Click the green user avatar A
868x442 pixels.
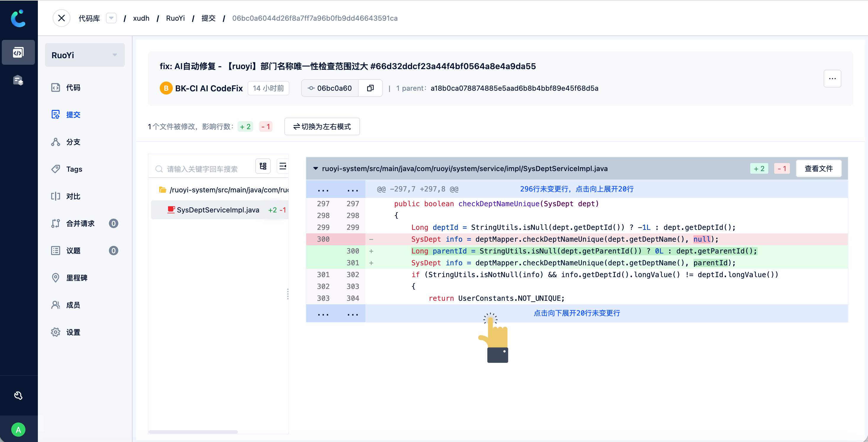tap(18, 430)
